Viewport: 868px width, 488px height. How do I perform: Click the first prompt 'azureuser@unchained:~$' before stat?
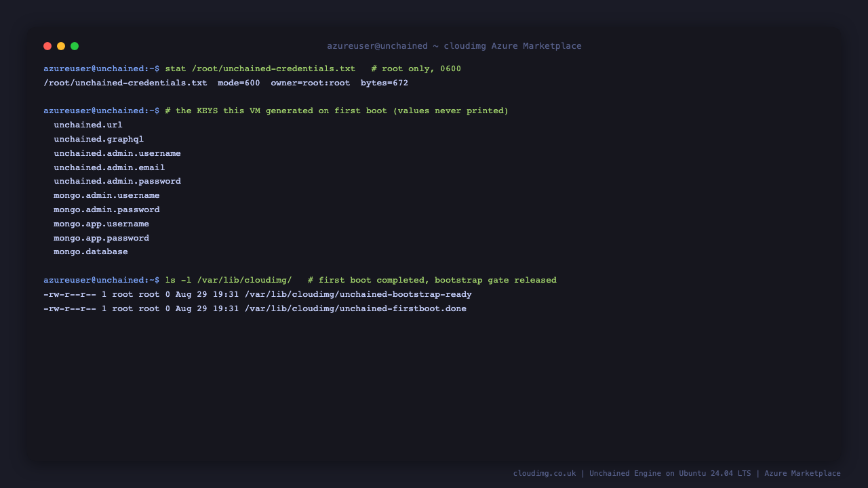click(102, 69)
